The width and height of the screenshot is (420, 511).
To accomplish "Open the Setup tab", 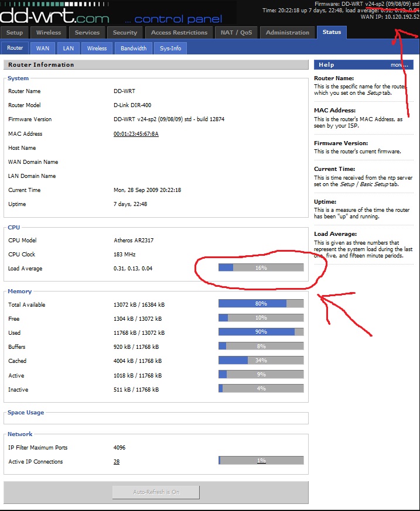I will 15,33.
